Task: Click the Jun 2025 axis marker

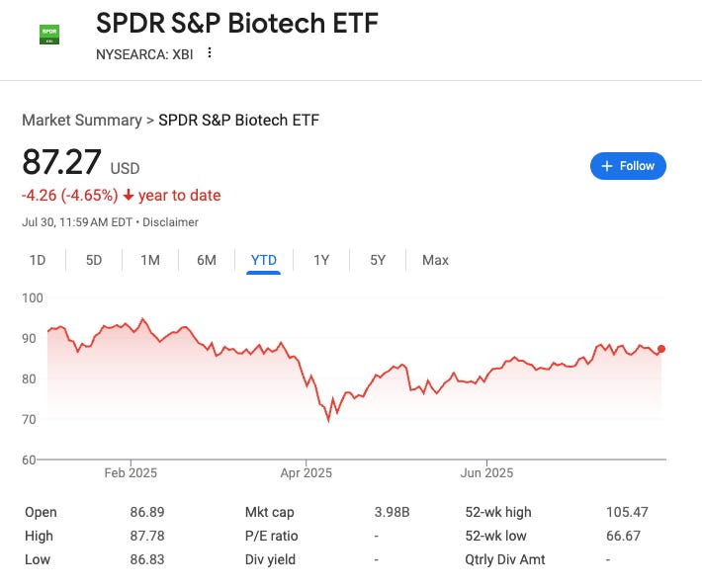Action: 486,473
